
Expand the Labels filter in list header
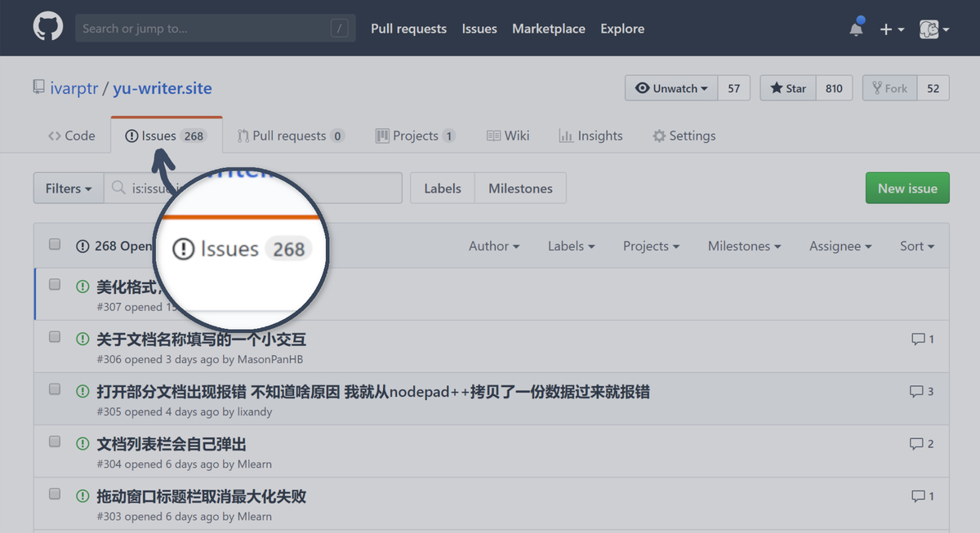click(x=571, y=246)
